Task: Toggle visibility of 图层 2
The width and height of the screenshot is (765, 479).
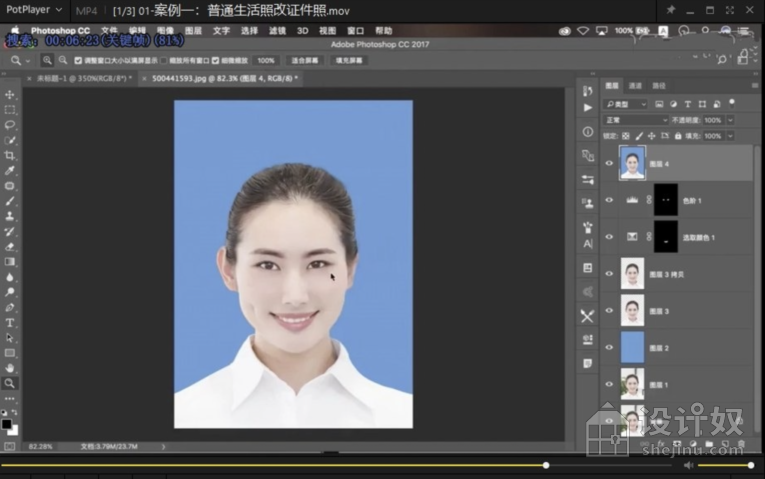Action: (609, 347)
